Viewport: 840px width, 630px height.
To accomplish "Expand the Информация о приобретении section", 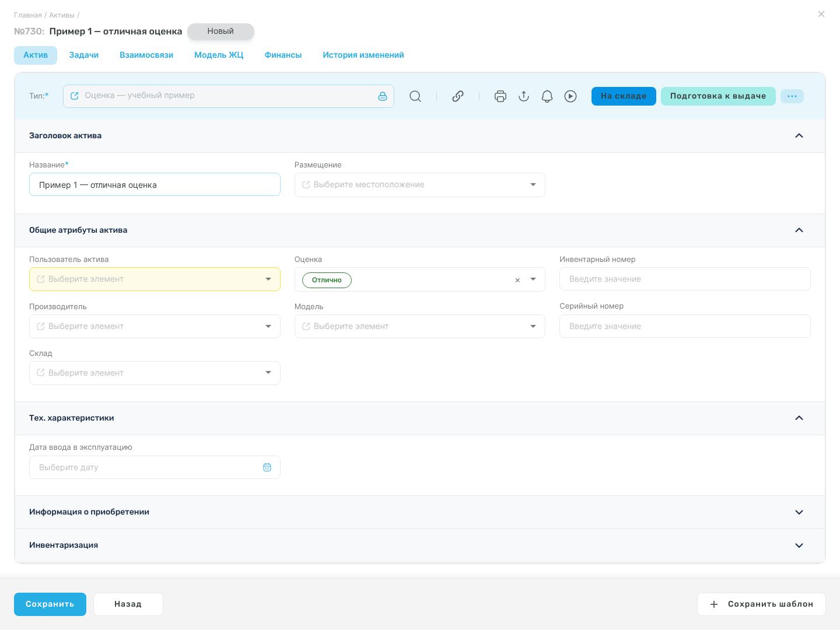I will pyautogui.click(x=799, y=512).
